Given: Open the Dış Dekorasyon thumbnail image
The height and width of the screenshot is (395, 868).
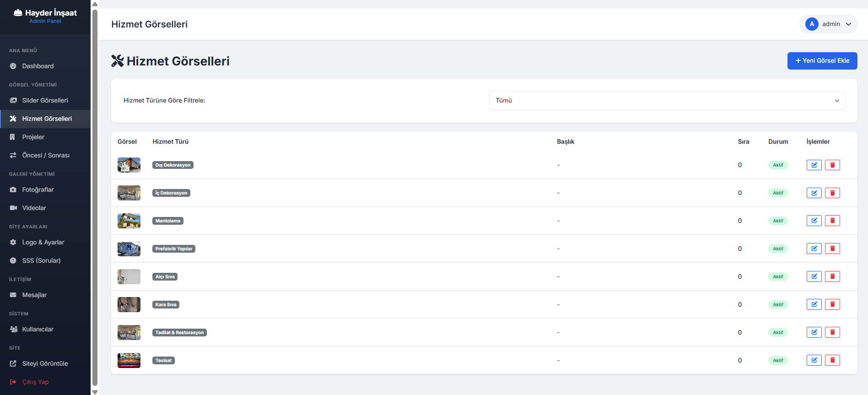Looking at the screenshot, I should click(129, 165).
